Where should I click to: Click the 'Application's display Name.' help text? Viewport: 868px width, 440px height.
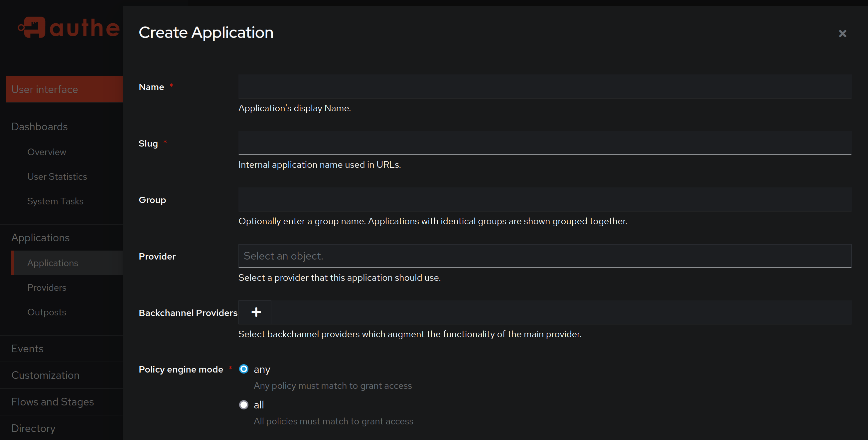[x=295, y=108]
